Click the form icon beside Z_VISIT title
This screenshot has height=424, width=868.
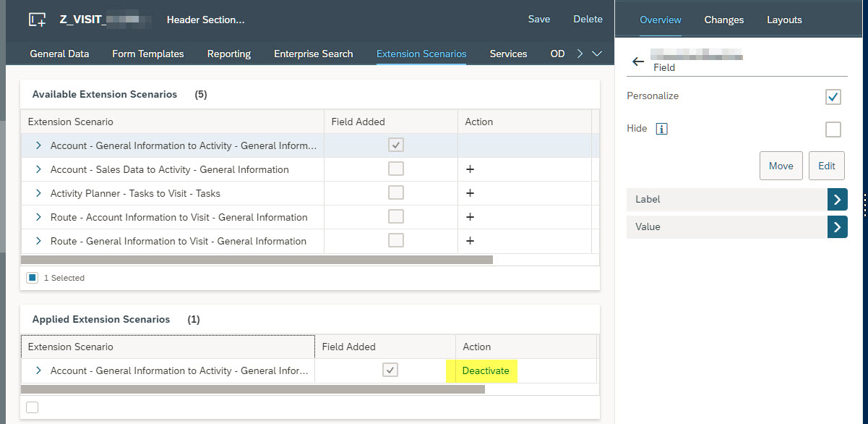tap(37, 20)
